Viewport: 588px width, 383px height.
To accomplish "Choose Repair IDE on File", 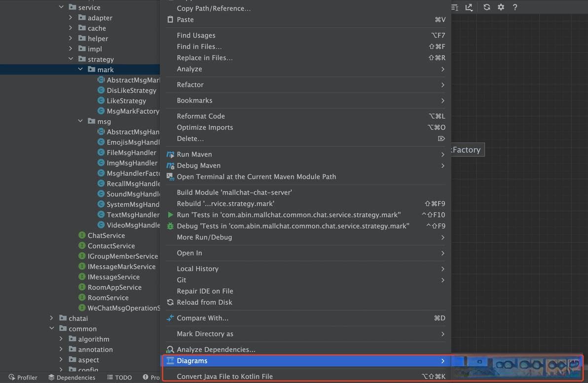I will click(306, 291).
